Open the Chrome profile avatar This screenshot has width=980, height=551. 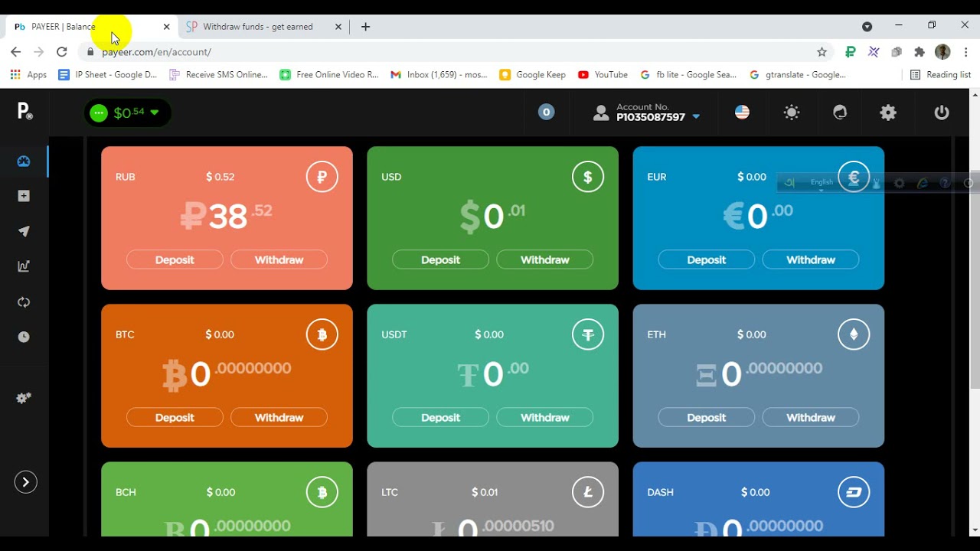click(x=942, y=52)
